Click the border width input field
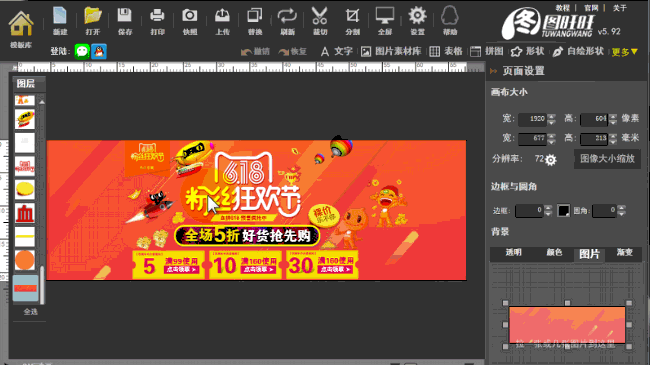 click(529, 211)
